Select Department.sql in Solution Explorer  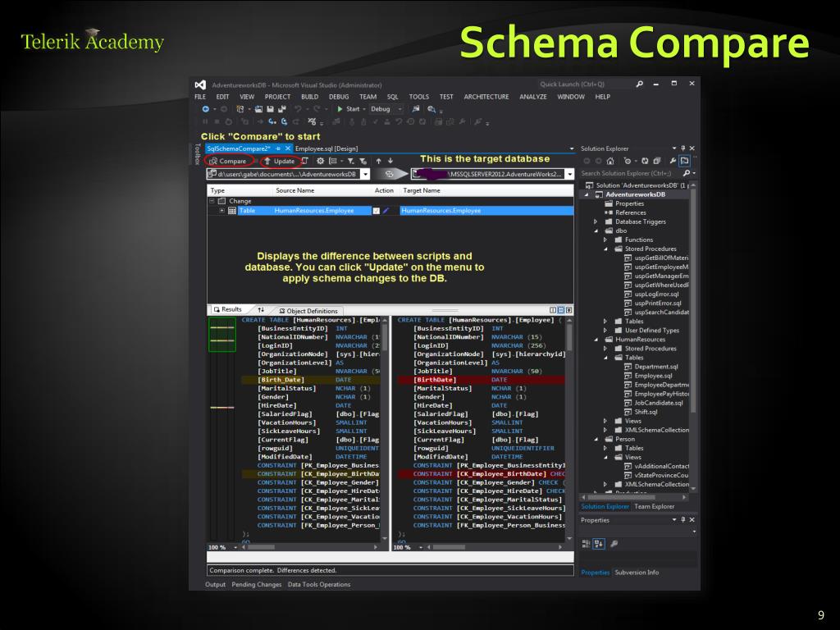tap(655, 367)
